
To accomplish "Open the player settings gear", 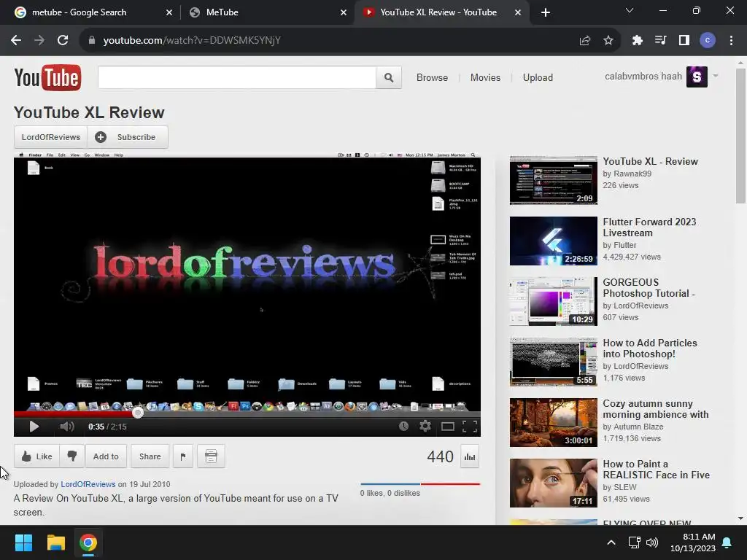I will (425, 426).
